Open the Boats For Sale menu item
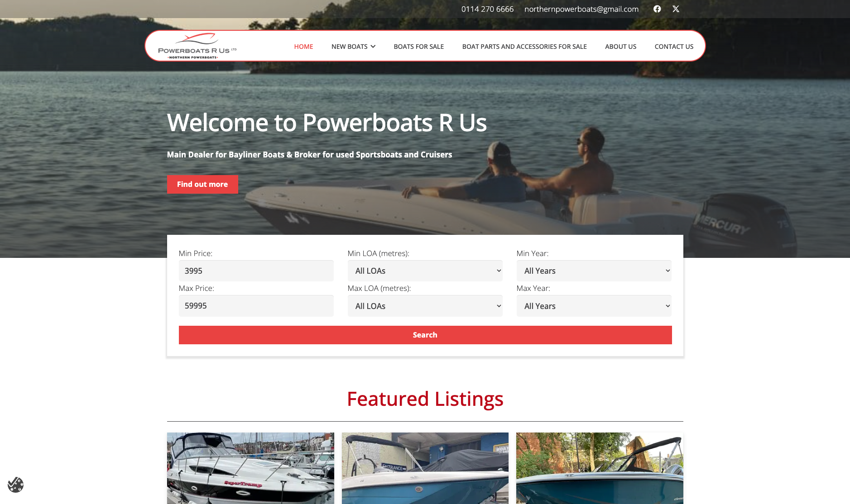 pyautogui.click(x=418, y=47)
